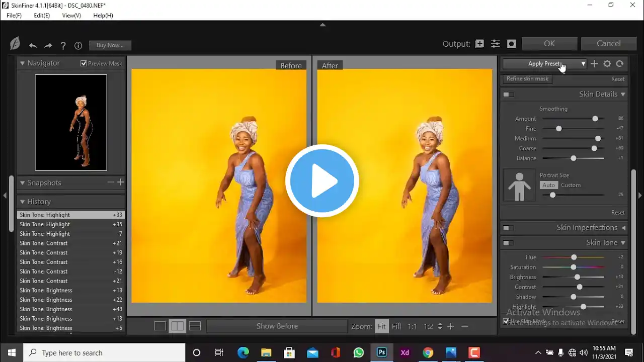The height and width of the screenshot is (362, 644).
Task: Open Microsoft Edge from the taskbar
Action: [243, 352]
